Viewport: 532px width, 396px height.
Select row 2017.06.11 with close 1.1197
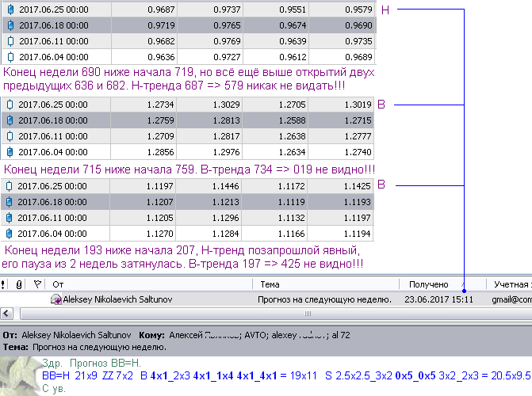click(187, 218)
